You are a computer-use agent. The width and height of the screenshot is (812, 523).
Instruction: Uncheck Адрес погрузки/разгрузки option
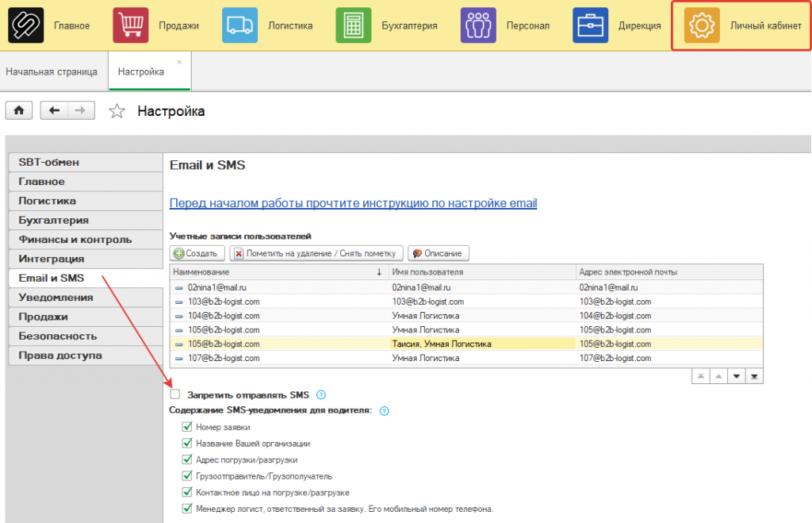click(x=187, y=460)
